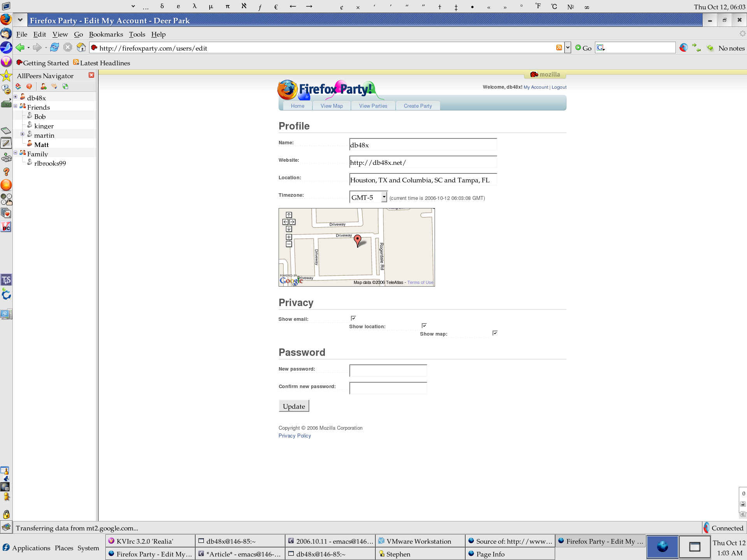747x560 pixels.
Task: Pan the map down
Action: (289, 229)
